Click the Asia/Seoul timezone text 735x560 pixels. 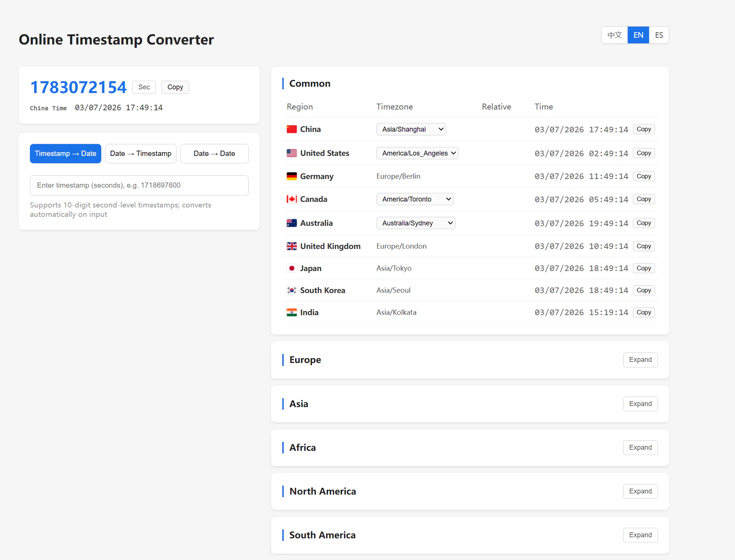(393, 290)
